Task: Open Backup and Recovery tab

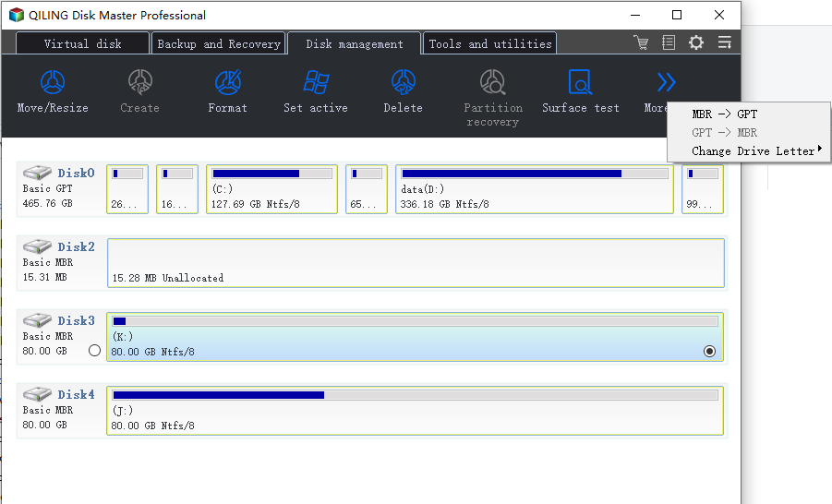Action: [x=219, y=43]
